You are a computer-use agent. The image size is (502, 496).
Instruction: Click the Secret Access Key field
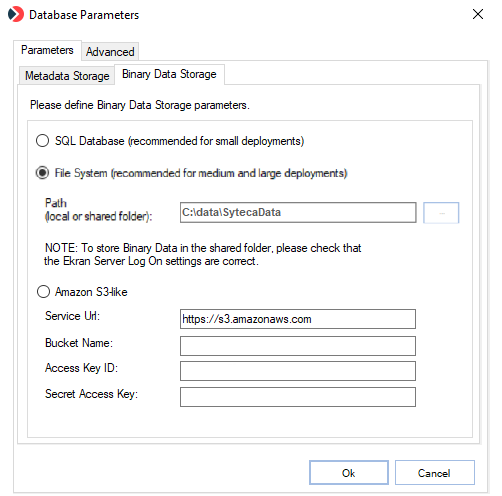click(x=298, y=397)
